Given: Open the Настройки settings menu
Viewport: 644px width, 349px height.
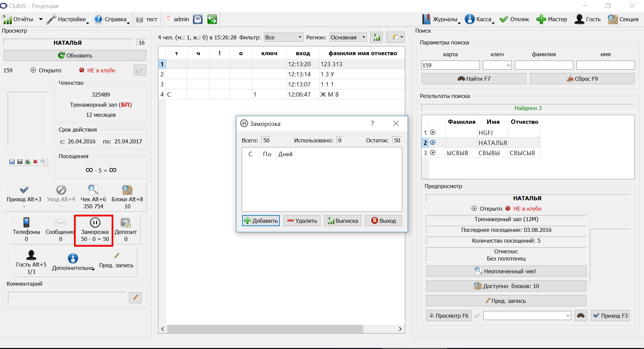Looking at the screenshot, I should 68,20.
